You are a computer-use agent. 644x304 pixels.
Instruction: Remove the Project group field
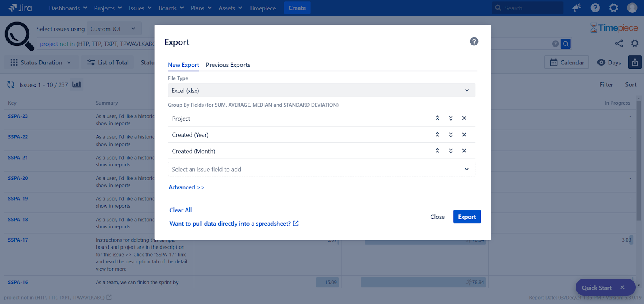pos(464,118)
